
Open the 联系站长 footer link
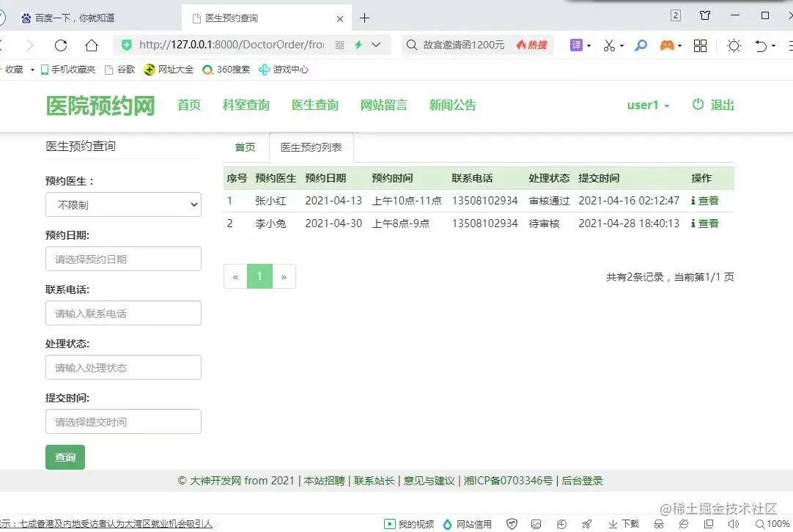coord(375,481)
